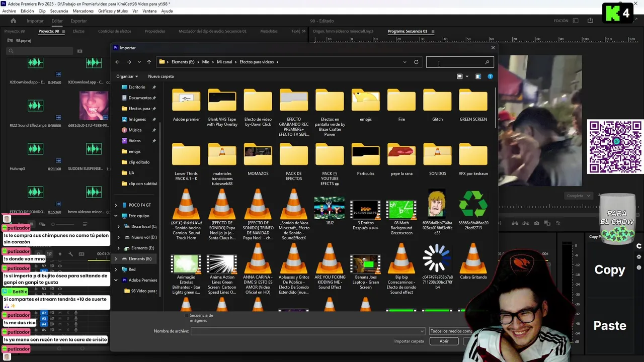Image resolution: width=644 pixels, height=362 pixels.
Task: Open Quick Export icon in Premiere header
Action: coord(590,21)
